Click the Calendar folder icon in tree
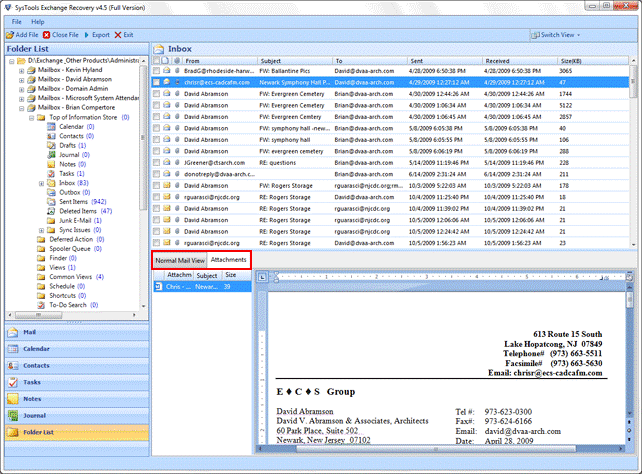 point(51,127)
